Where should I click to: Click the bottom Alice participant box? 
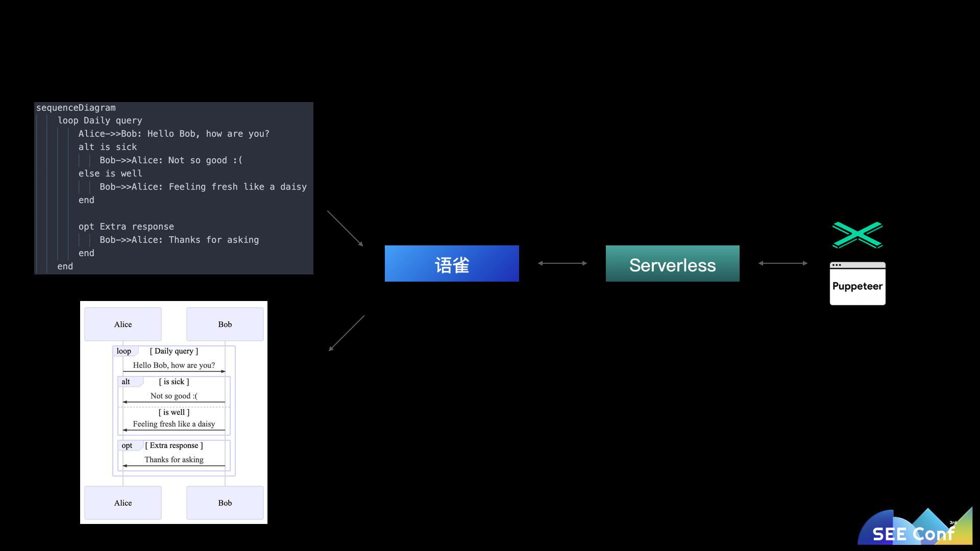click(123, 503)
